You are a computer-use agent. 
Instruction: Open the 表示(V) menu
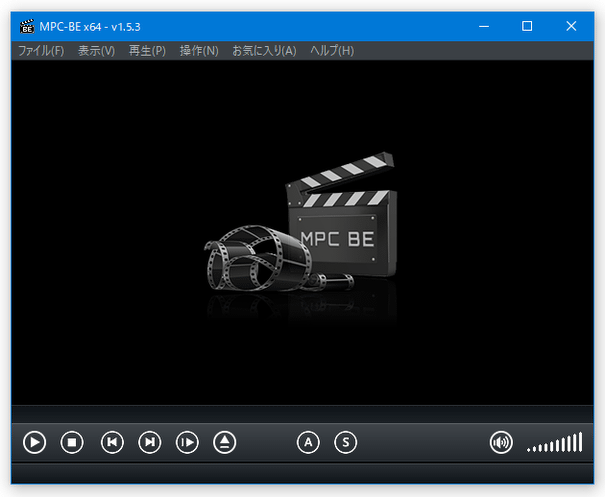[x=96, y=50]
